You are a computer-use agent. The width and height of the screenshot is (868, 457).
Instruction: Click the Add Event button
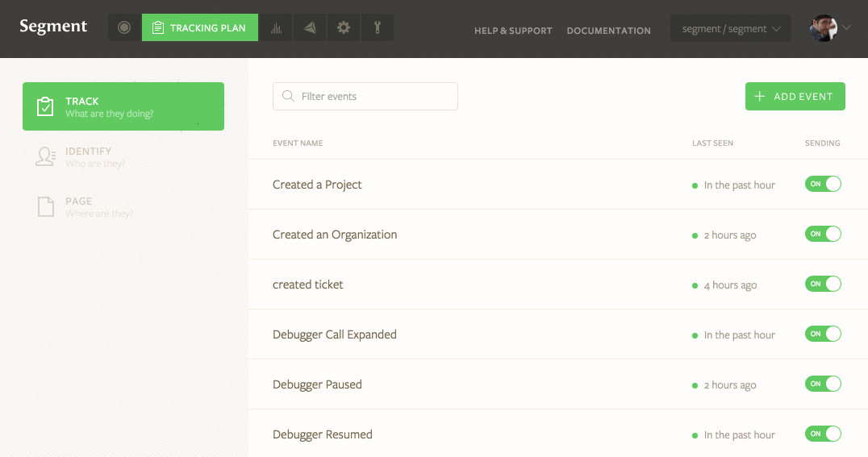tap(795, 96)
